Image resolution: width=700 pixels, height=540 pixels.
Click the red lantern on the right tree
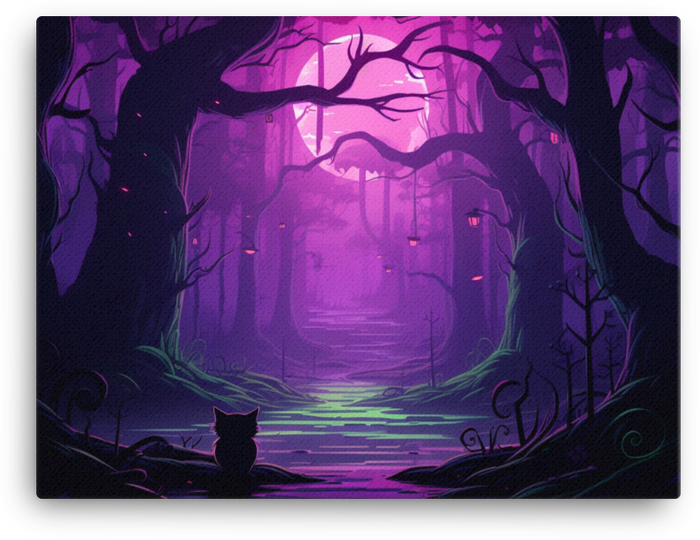click(473, 215)
